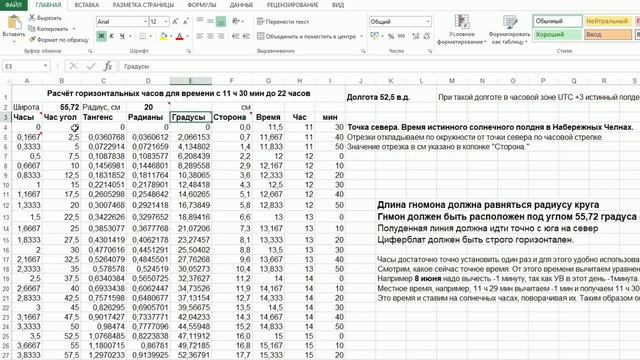
Task: Open the font size 12 dropdown
Action: point(166,21)
